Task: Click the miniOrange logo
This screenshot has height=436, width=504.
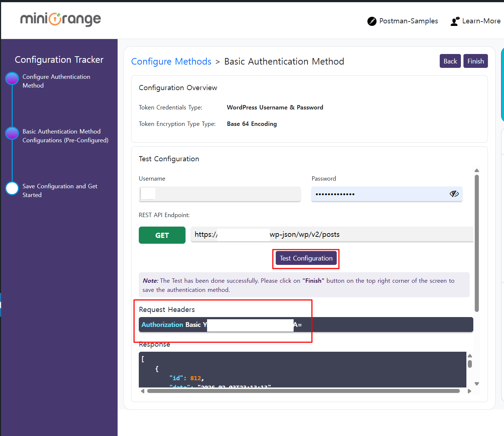Action: pyautogui.click(x=61, y=19)
